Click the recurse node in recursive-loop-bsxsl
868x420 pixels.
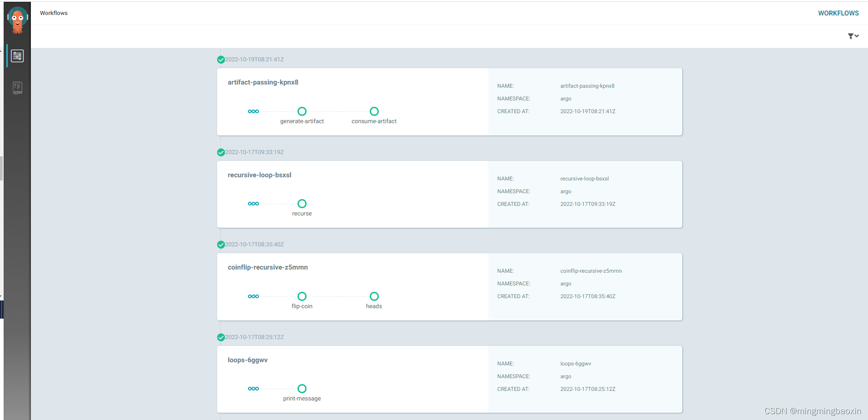[x=302, y=203]
